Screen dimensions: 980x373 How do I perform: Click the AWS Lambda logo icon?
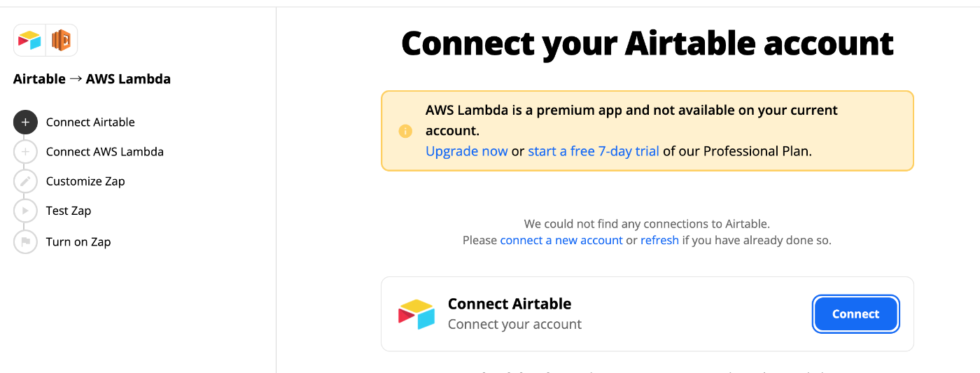(62, 41)
